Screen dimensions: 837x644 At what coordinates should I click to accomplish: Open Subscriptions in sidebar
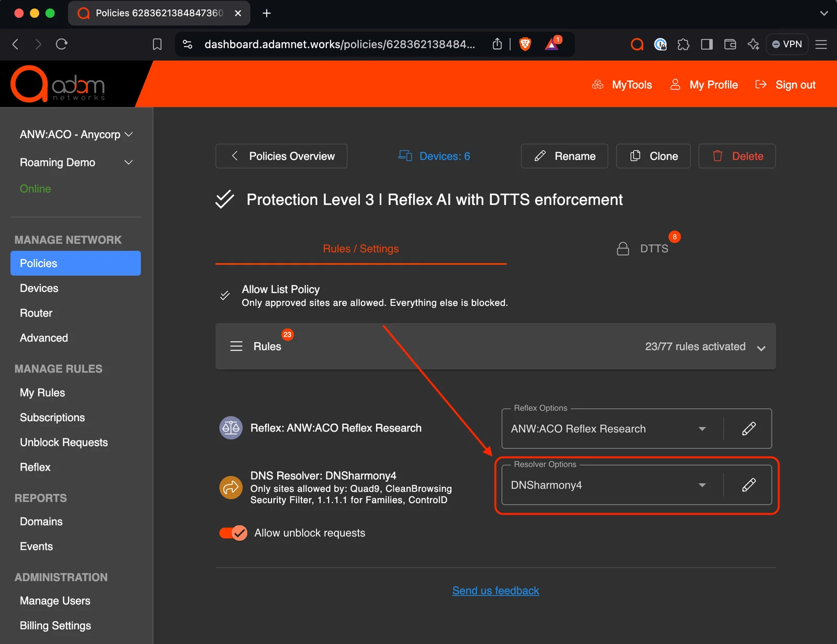pyautogui.click(x=52, y=417)
